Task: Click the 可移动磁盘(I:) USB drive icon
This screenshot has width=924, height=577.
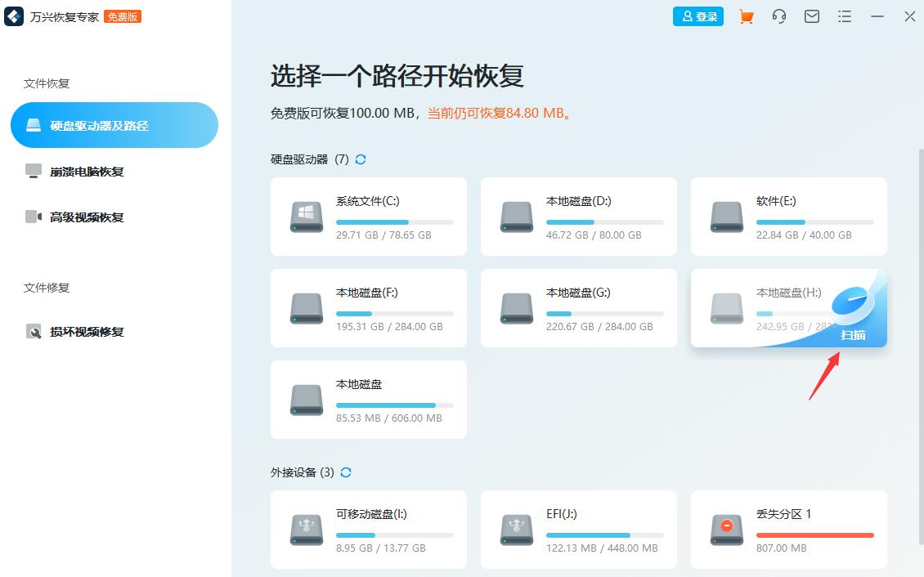Action: 307,530
